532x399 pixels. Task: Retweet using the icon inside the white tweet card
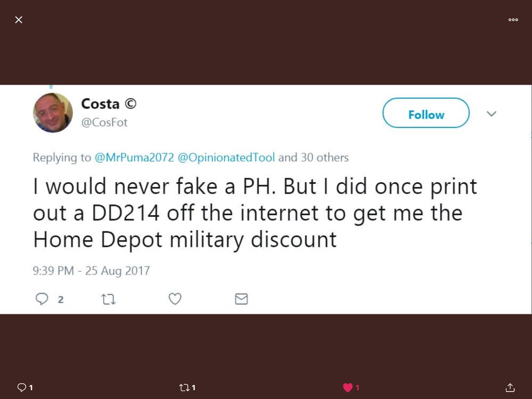pyautogui.click(x=108, y=299)
